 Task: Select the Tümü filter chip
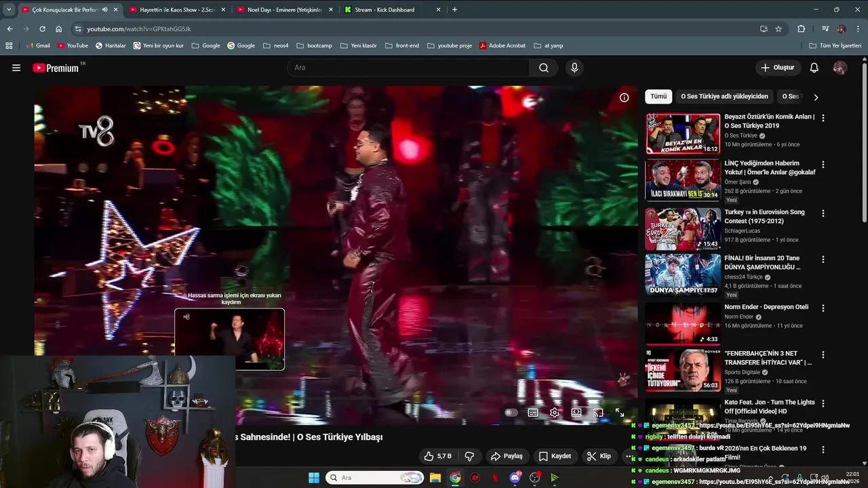(658, 96)
